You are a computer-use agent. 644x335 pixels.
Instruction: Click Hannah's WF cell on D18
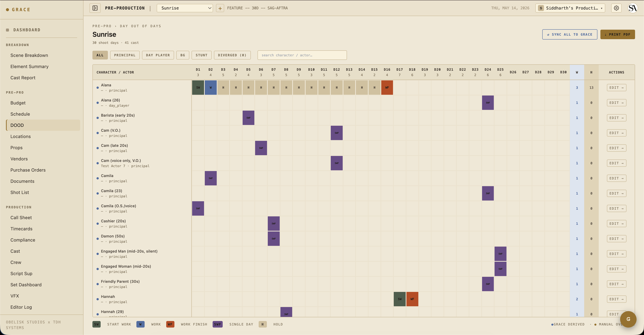click(x=412, y=299)
